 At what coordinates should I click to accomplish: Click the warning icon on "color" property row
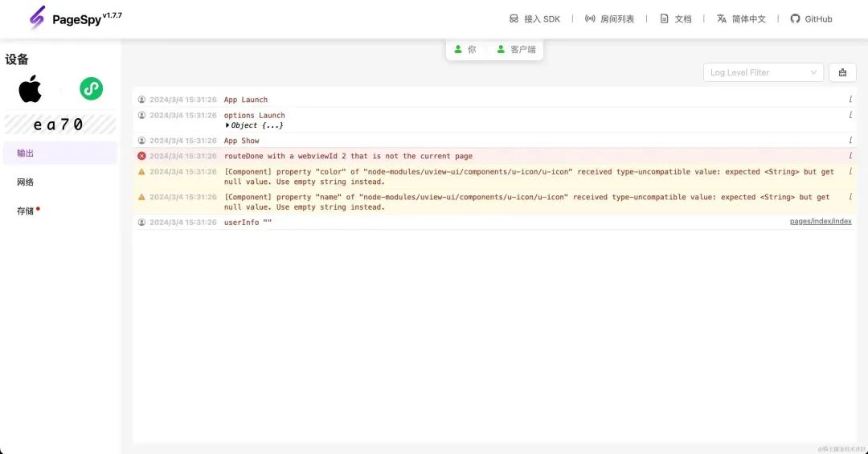[141, 172]
